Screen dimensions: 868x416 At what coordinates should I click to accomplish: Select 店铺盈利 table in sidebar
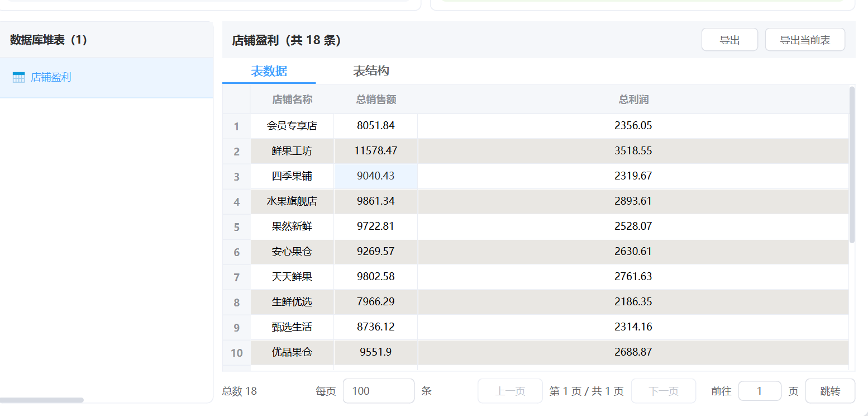(x=51, y=78)
